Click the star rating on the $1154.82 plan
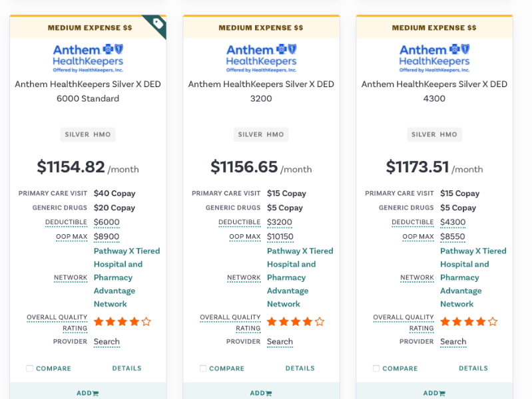Viewport: 532px width, 399px height. tap(122, 322)
